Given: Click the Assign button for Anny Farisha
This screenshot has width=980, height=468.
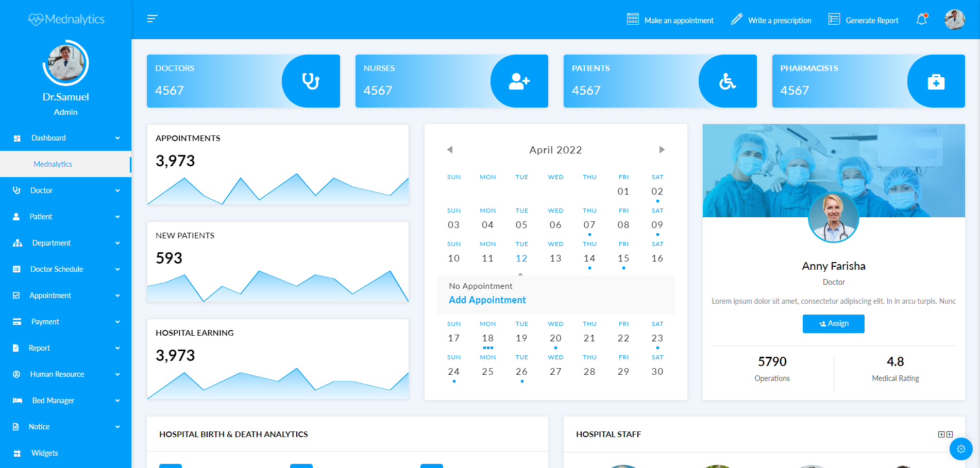Looking at the screenshot, I should click(x=833, y=323).
